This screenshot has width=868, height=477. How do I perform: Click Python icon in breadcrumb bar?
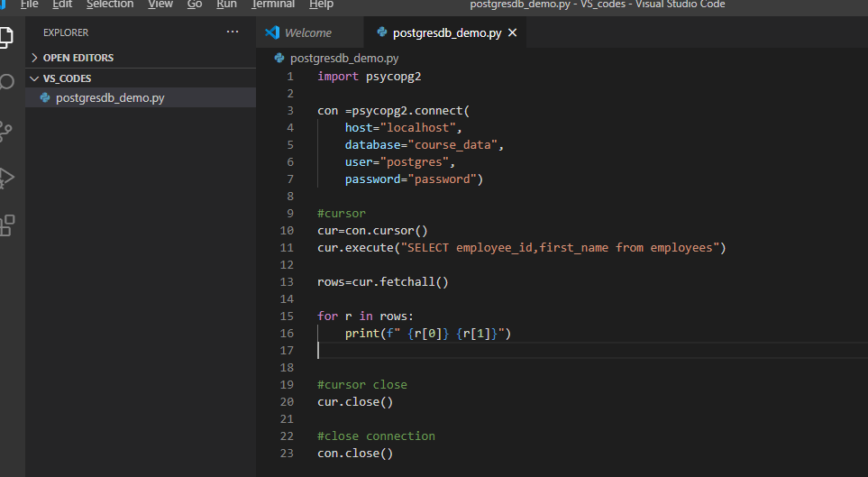pos(279,58)
